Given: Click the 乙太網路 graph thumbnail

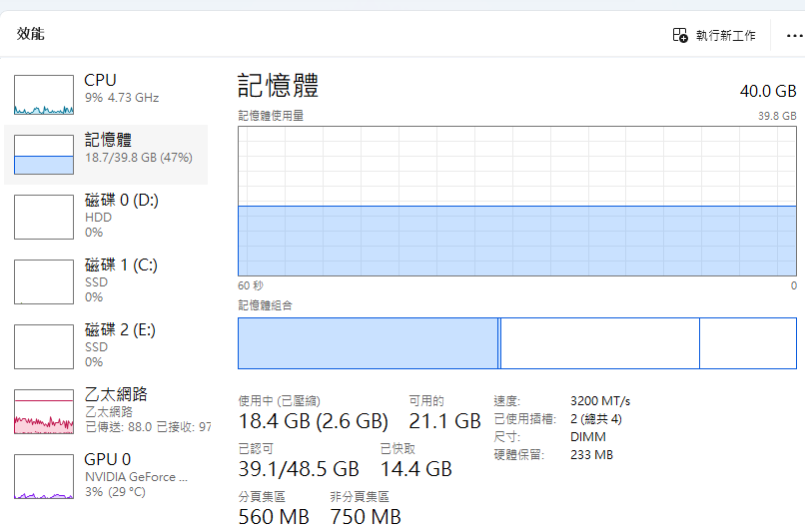Looking at the screenshot, I should point(44,411).
